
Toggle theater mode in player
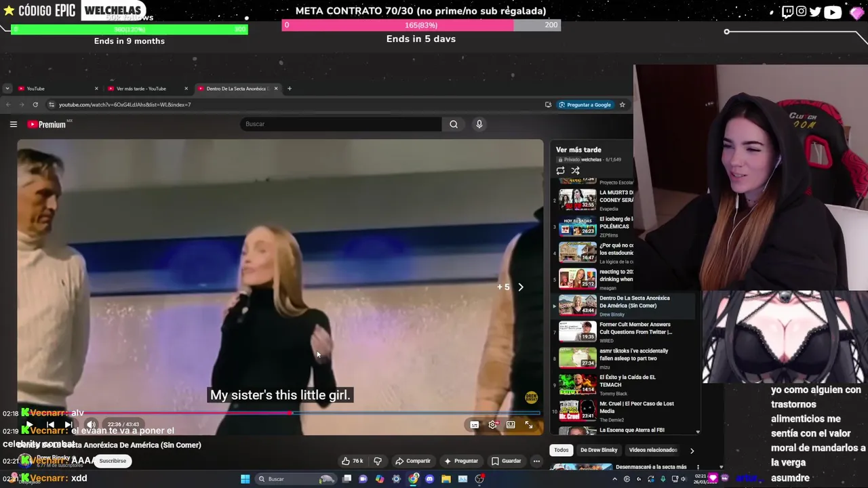click(x=511, y=425)
